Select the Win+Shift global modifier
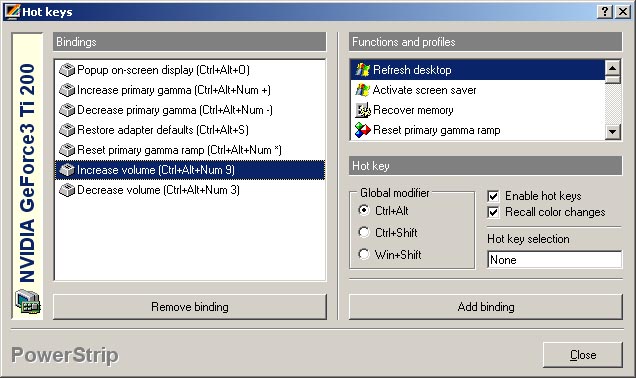 pos(364,254)
